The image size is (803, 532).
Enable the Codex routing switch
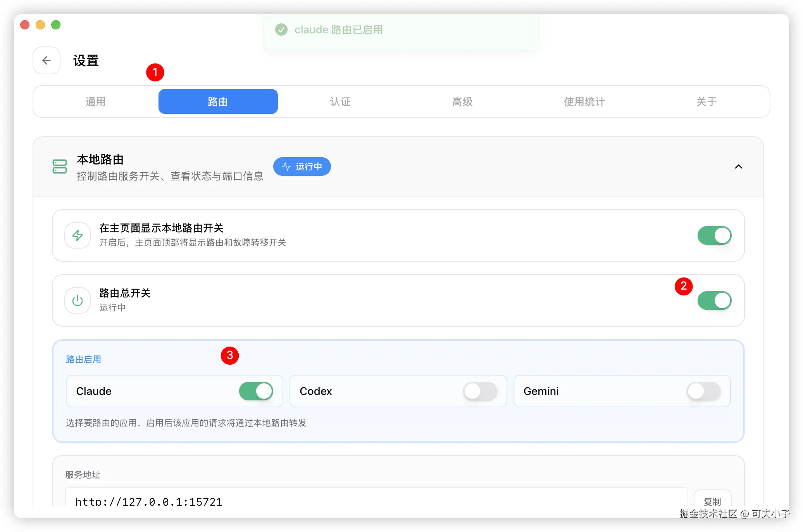tap(480, 391)
